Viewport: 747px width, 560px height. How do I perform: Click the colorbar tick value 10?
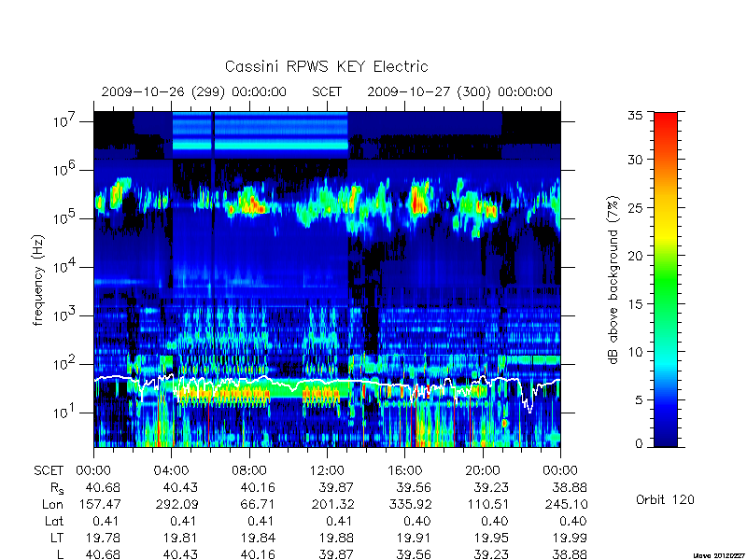(635, 352)
